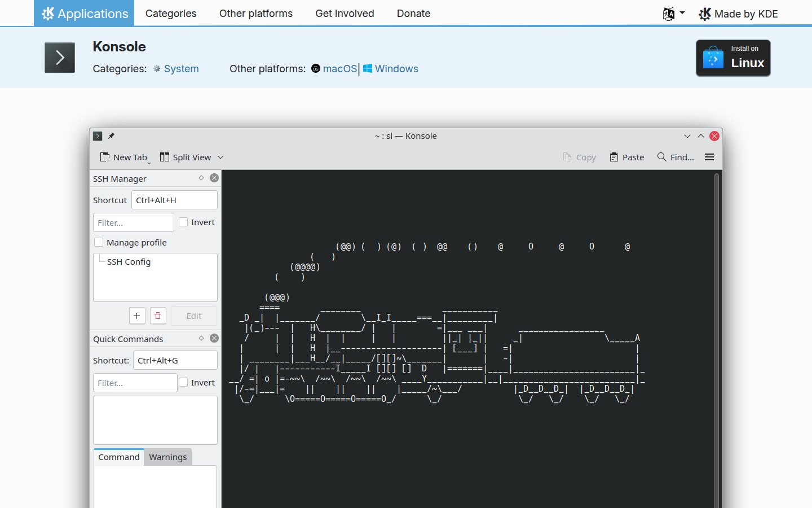Click the Konsole window menu icon
The width and height of the screenshot is (812, 508).
click(x=98, y=136)
